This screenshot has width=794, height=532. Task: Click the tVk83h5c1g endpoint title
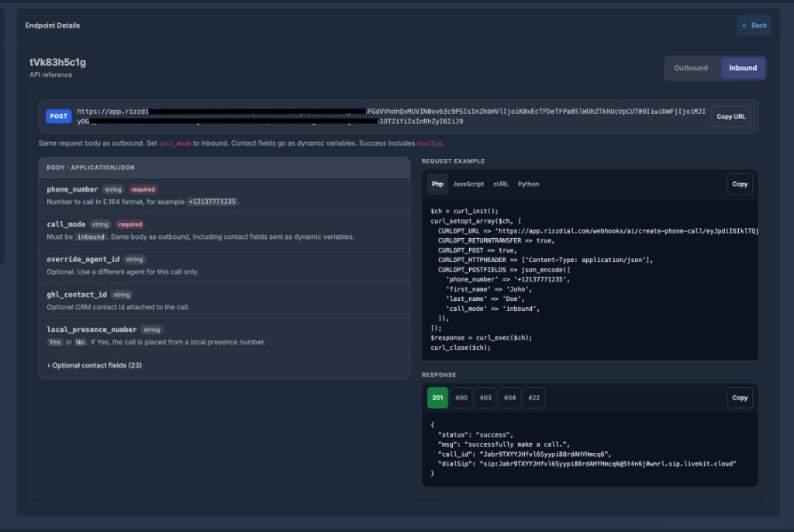[57, 62]
